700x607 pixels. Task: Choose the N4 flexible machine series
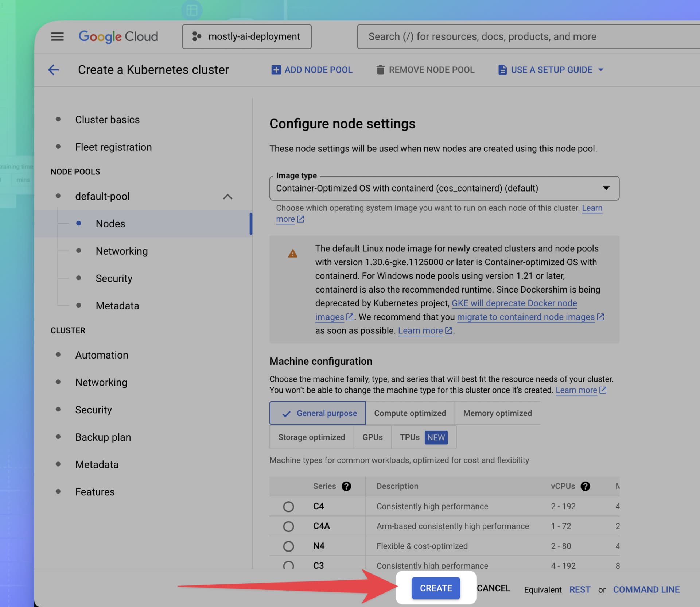coord(288,546)
